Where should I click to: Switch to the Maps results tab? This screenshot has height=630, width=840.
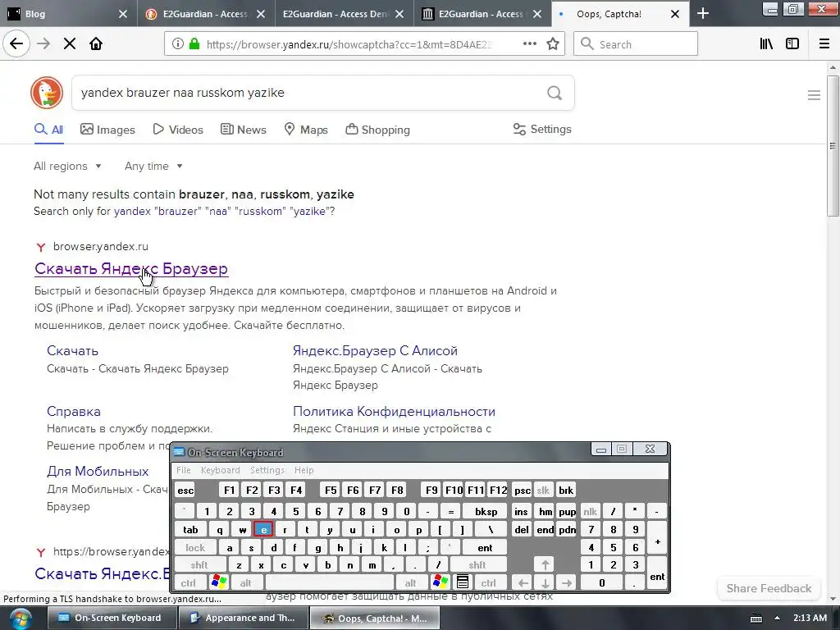point(306,130)
